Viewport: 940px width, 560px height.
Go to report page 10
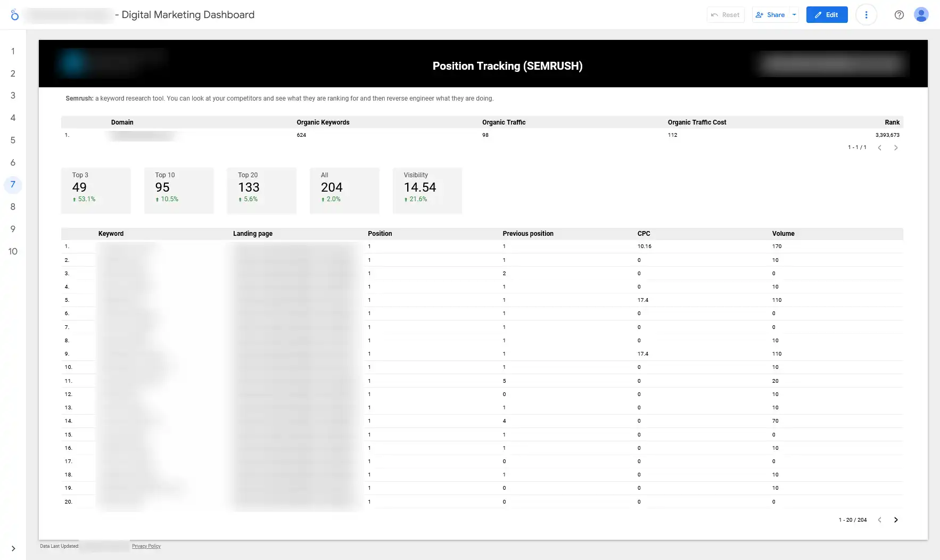point(13,251)
